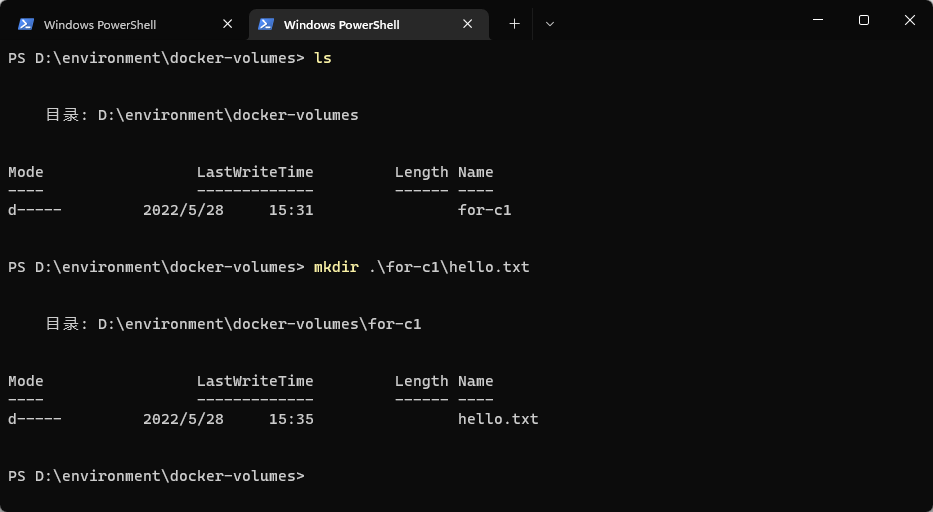933x512 pixels.
Task: Click the 'ls' command text
Action: [x=322, y=58]
